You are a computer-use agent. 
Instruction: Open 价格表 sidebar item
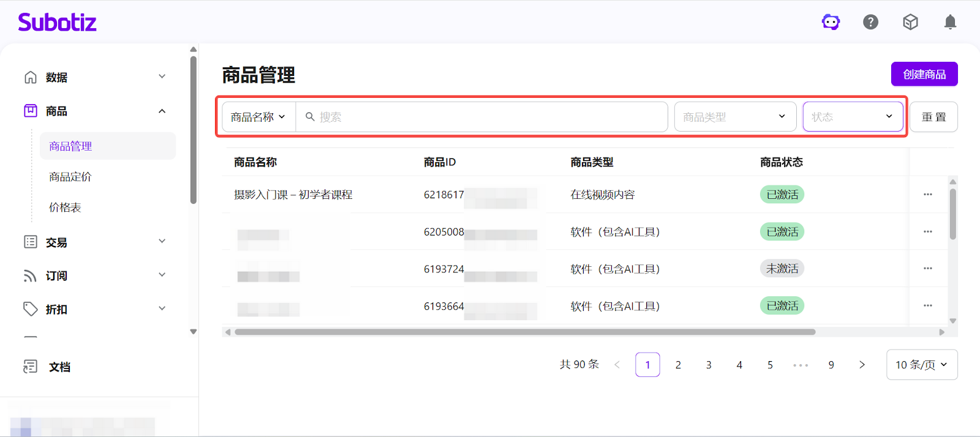click(x=65, y=207)
